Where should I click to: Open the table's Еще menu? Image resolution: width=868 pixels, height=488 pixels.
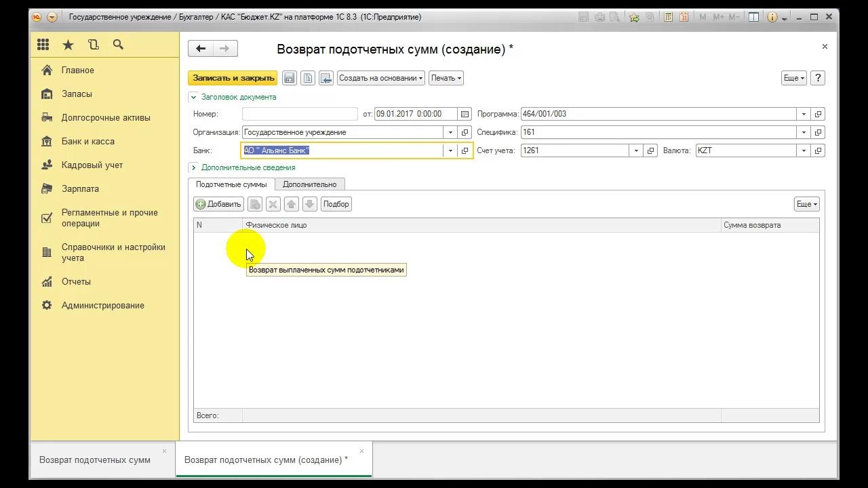coord(806,204)
